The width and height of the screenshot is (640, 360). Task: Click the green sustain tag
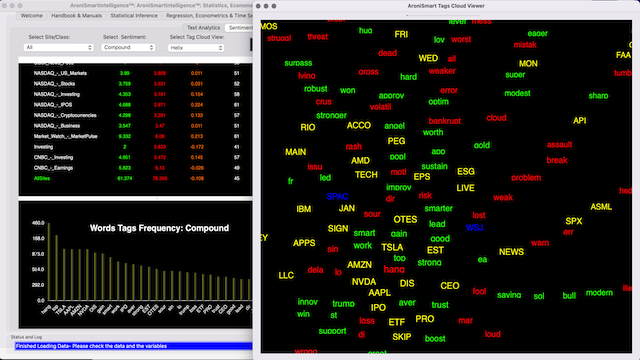pos(434,167)
